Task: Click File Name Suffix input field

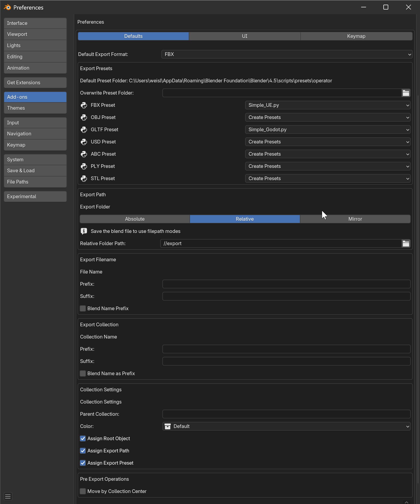Action: [286, 296]
